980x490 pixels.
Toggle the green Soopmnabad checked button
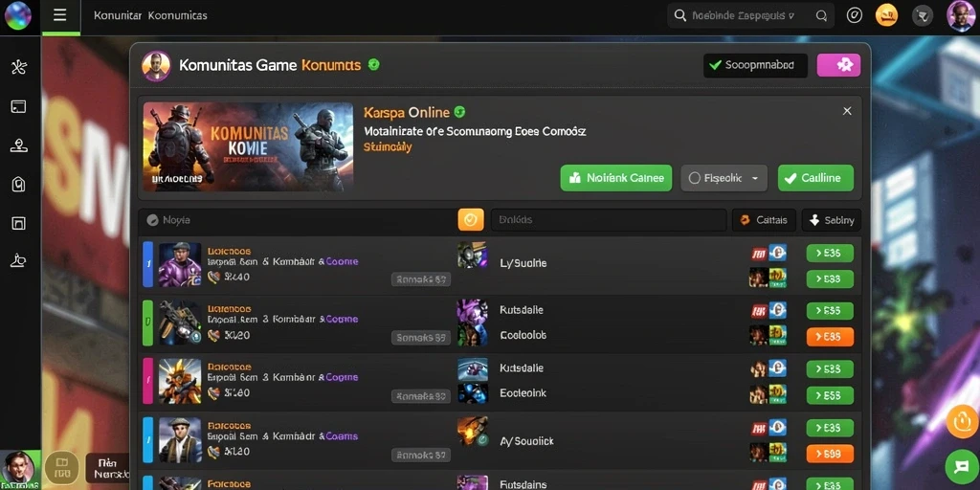click(755, 65)
